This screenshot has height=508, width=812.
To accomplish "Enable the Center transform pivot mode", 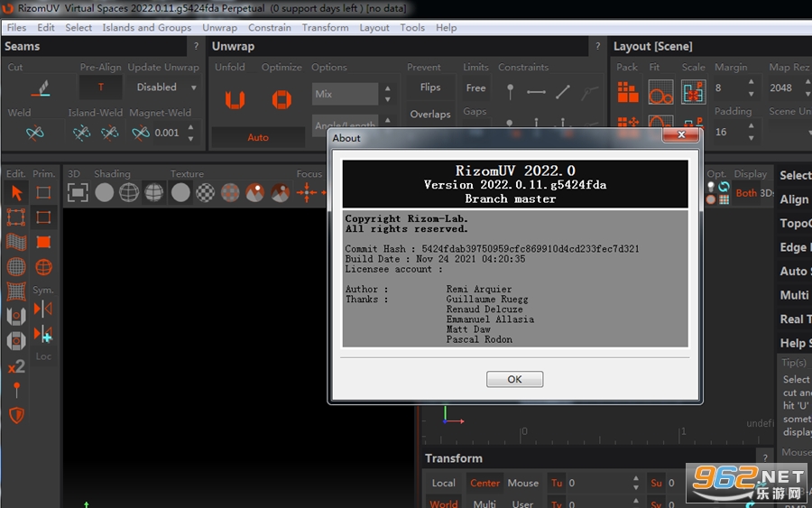I will coord(484,483).
